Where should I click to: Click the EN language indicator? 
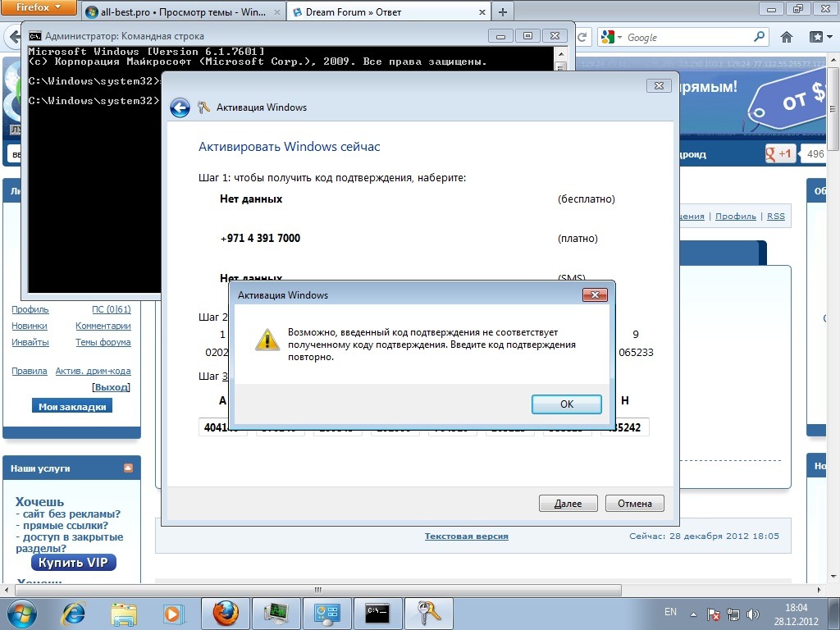pyautogui.click(x=670, y=612)
